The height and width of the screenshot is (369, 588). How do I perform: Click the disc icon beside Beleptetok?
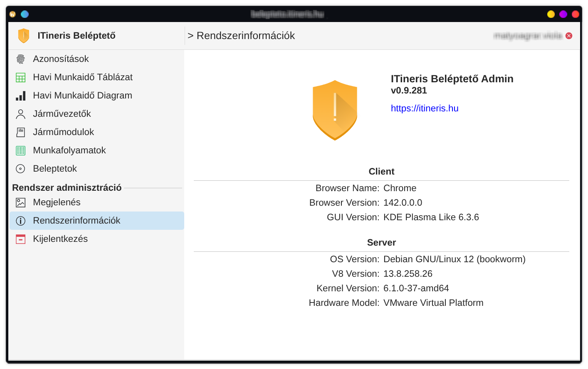coord(20,169)
